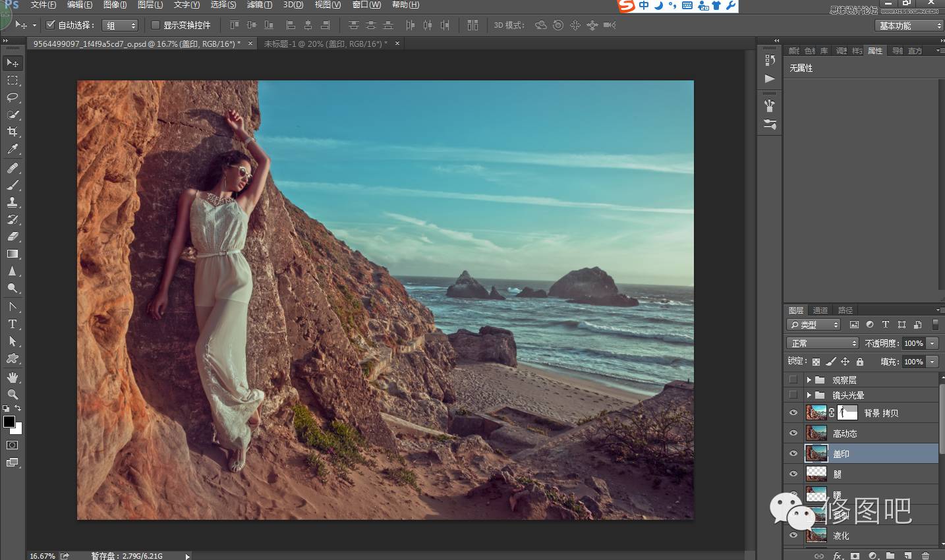Open the 图像 menu
945x560 pixels.
point(115,5)
